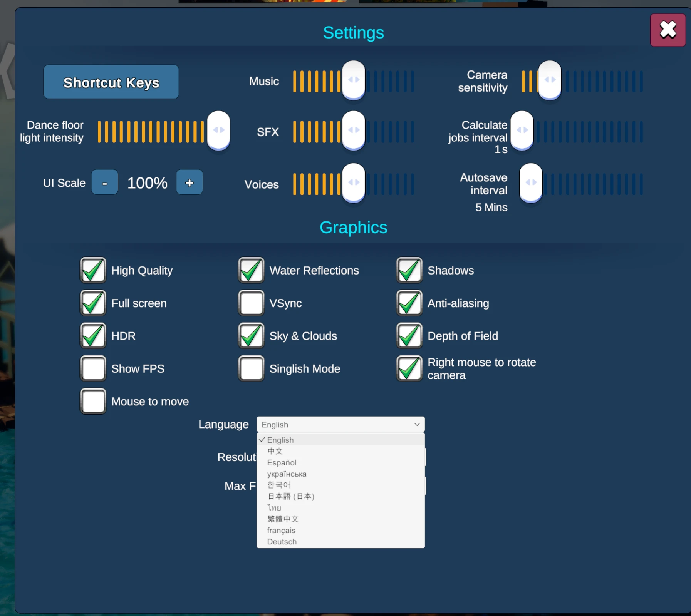Turn off Water Reflections
Screen dimensions: 691x616
pos(251,270)
